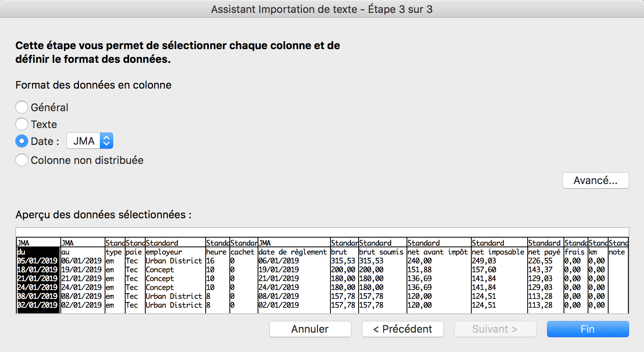Click the 226,55 net payé value
The width and height of the screenshot is (644, 352).
tap(540, 261)
